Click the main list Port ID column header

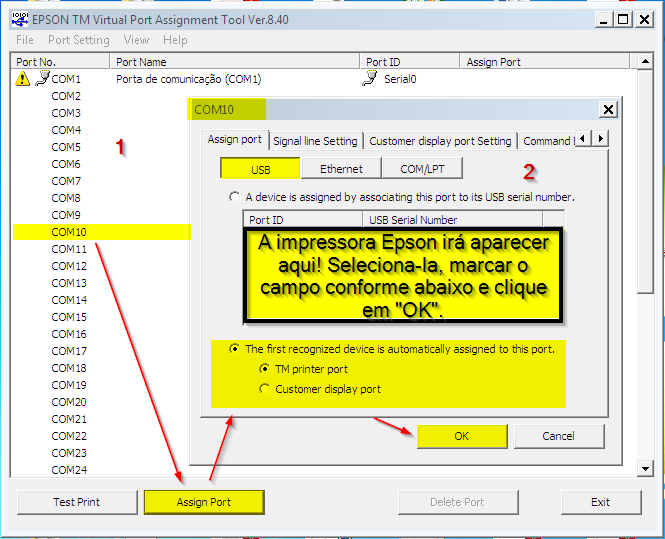point(410,61)
